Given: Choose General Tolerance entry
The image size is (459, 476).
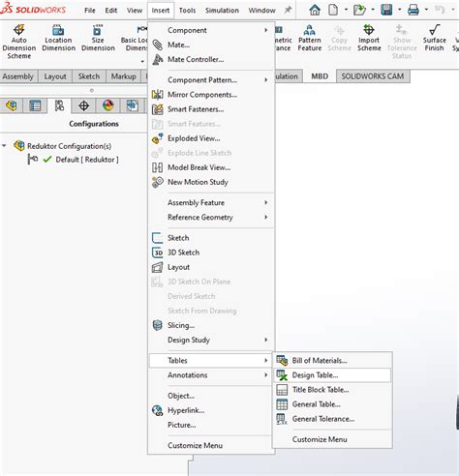Looking at the screenshot, I should click(332, 419).
